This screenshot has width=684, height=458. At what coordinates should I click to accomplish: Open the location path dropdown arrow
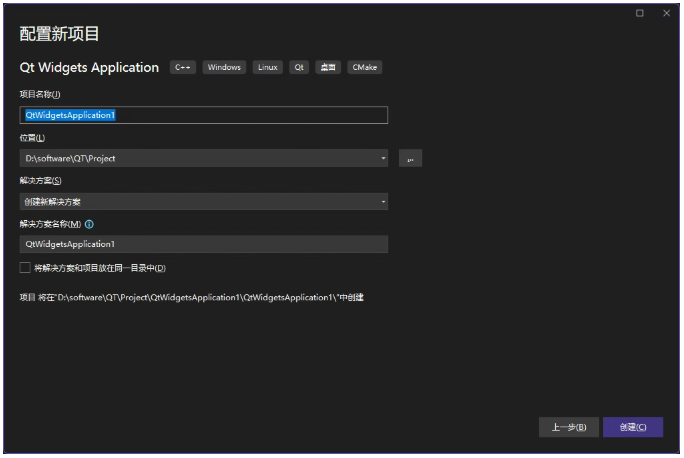click(x=383, y=158)
